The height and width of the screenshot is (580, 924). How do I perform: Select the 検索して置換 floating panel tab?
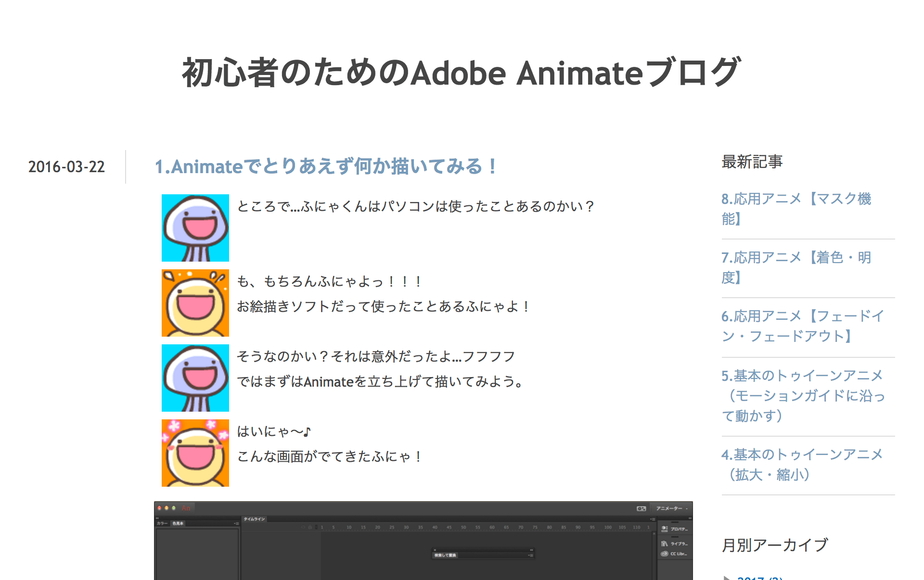(445, 555)
